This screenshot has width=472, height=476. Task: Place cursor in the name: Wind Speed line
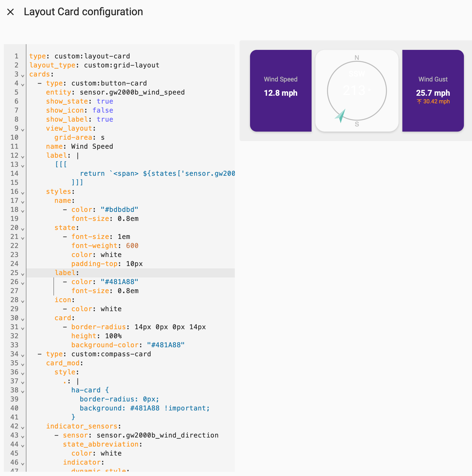[92, 146]
